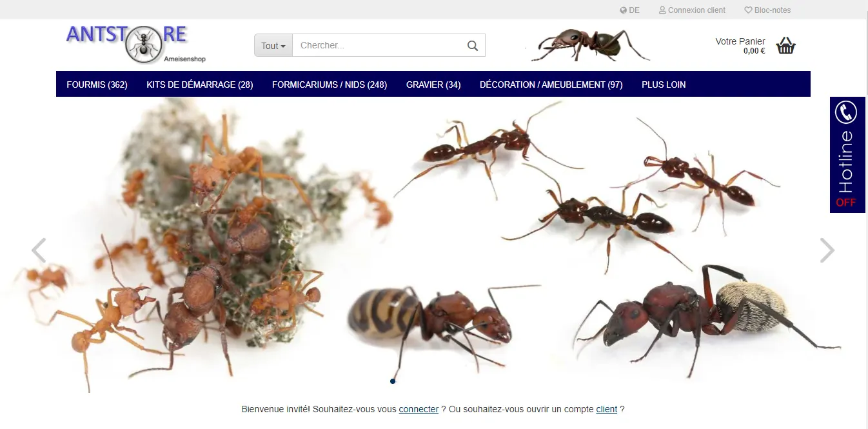
Task: Click the Hotline phone icon
Action: click(x=845, y=112)
